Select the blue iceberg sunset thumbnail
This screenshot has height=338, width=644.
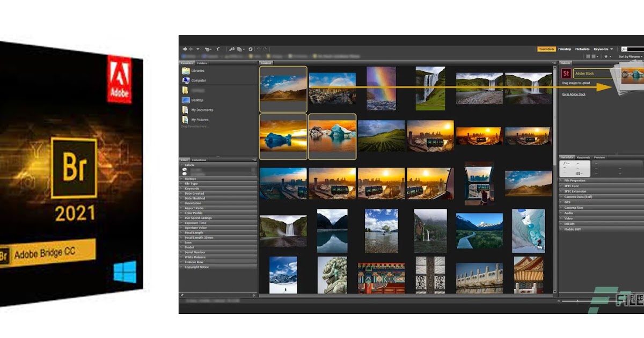(x=283, y=136)
